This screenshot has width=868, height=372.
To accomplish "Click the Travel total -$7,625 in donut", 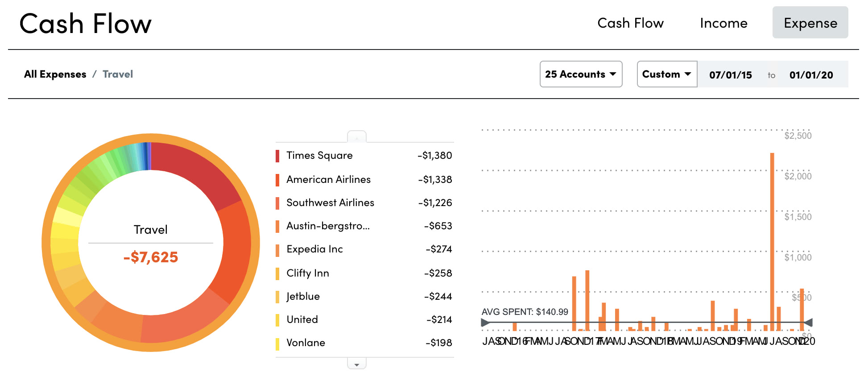I will [151, 257].
